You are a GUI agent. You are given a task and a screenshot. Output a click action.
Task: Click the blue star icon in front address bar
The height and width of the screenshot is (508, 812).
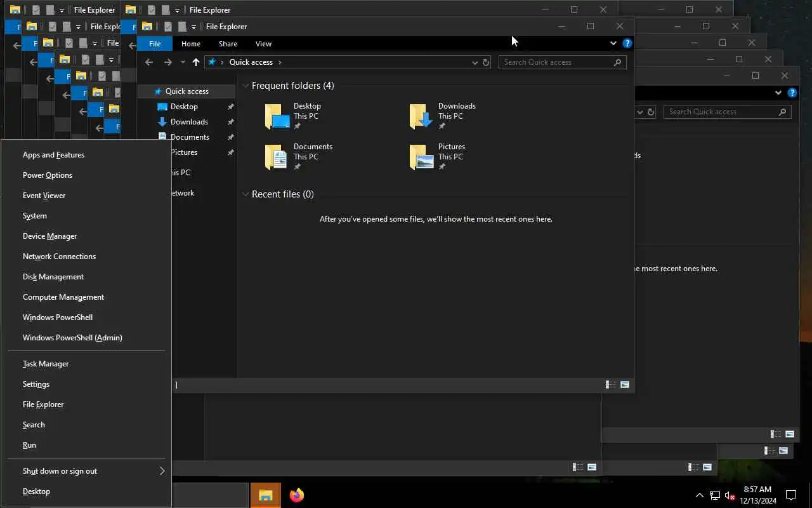(213, 62)
